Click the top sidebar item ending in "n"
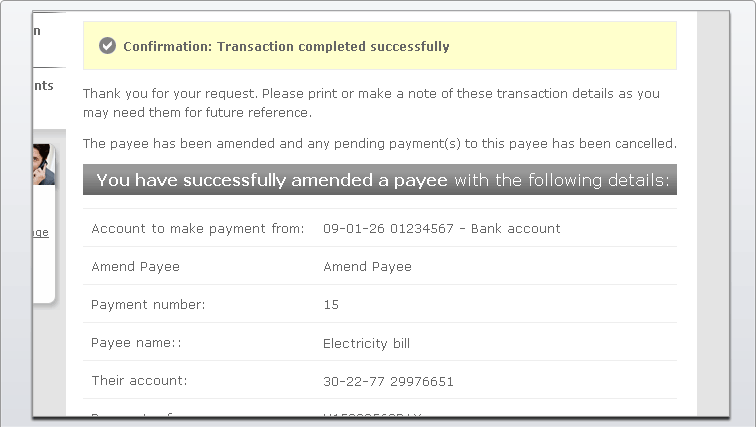Viewport: 756px width, 427px height. point(38,30)
